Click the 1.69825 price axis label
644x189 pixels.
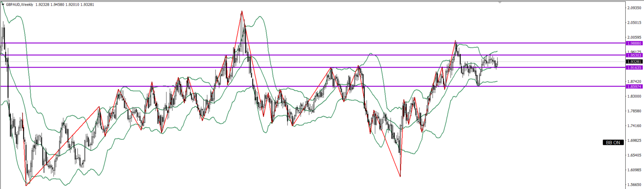(x=634, y=141)
